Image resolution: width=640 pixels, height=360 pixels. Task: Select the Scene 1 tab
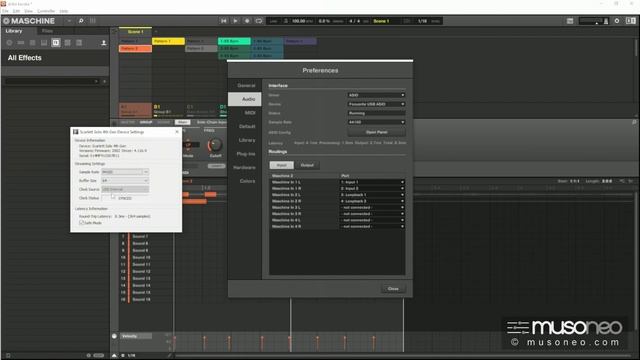pyautogui.click(x=136, y=31)
